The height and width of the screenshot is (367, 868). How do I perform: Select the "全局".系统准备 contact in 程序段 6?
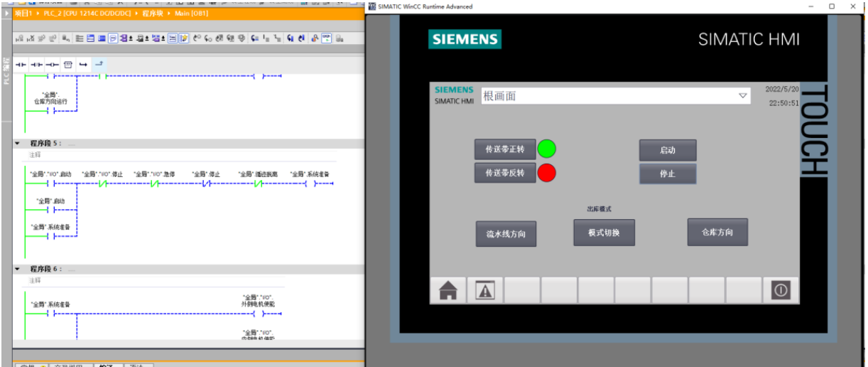click(x=50, y=313)
